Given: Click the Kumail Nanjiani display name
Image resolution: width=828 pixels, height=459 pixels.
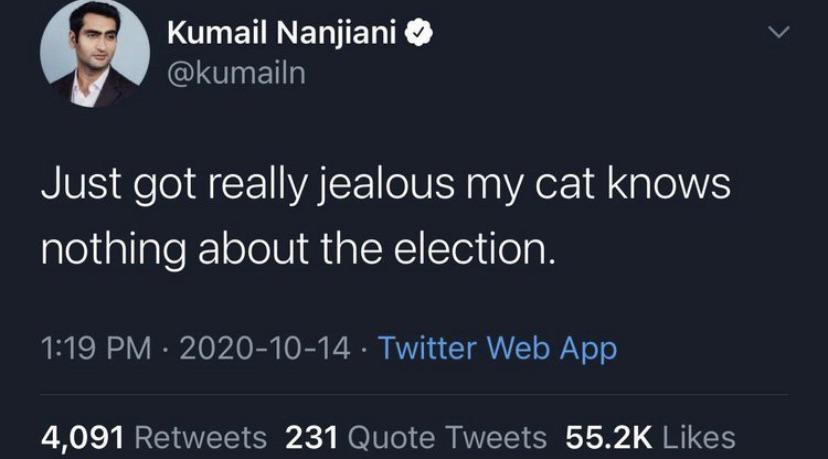Looking at the screenshot, I should [x=284, y=34].
